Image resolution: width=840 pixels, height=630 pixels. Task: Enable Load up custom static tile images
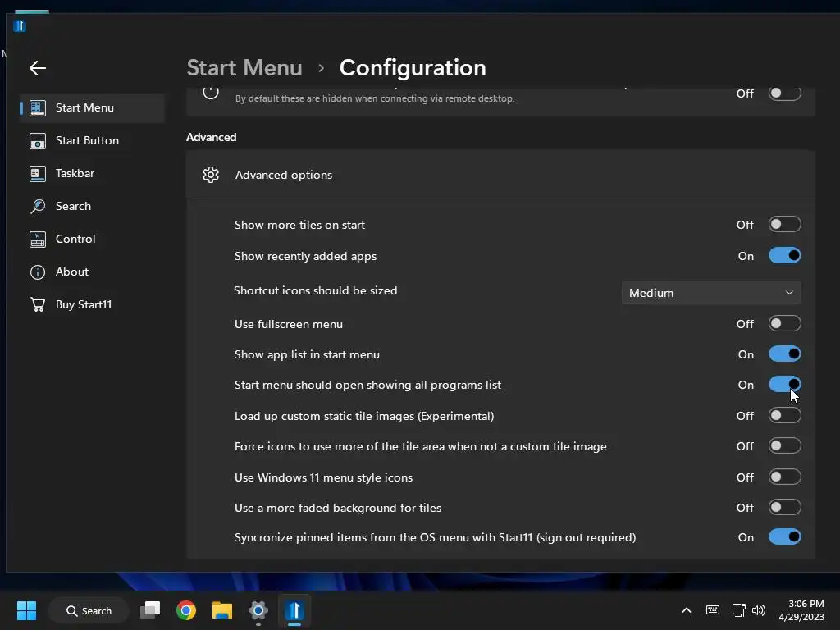coord(785,416)
